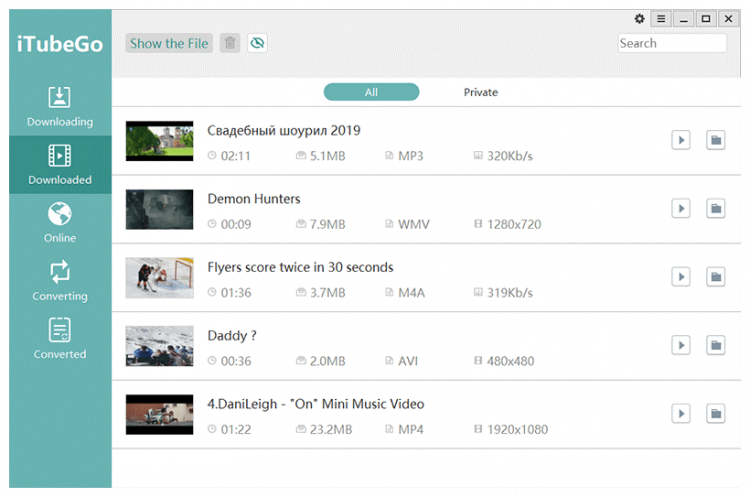Click the M4A format label
The height and width of the screenshot is (497, 750).
(x=412, y=293)
